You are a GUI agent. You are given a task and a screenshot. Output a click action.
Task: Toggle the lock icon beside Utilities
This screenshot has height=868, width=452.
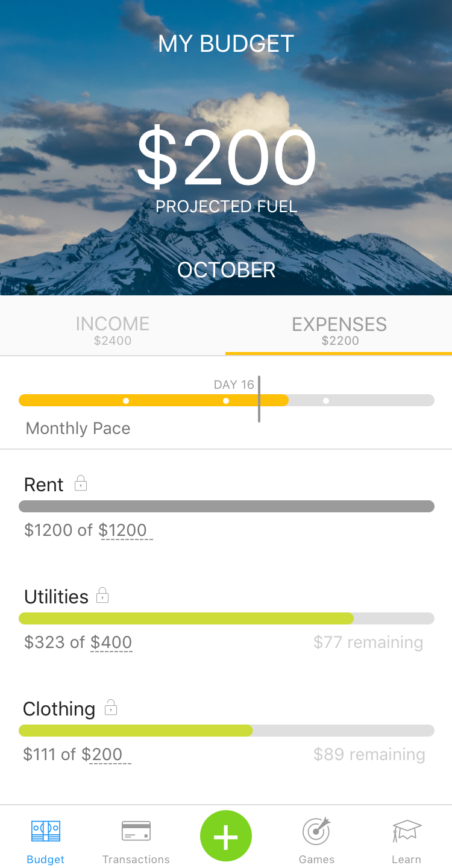[x=103, y=596]
